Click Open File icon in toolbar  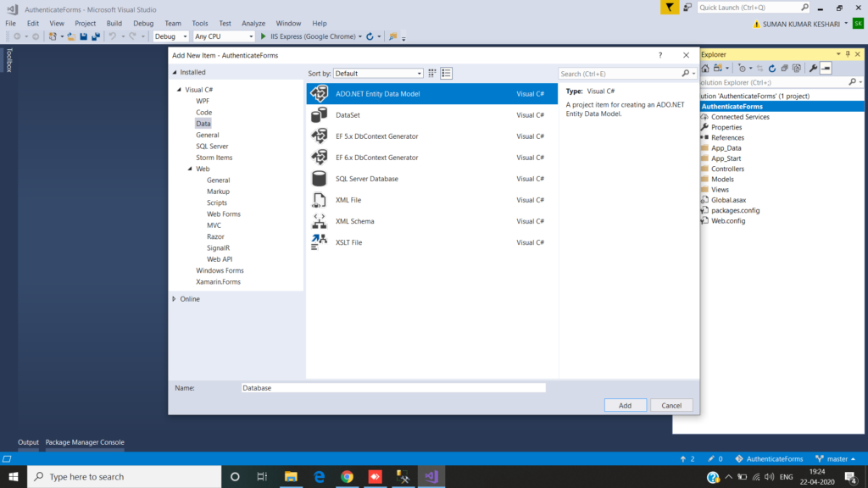tap(71, 36)
